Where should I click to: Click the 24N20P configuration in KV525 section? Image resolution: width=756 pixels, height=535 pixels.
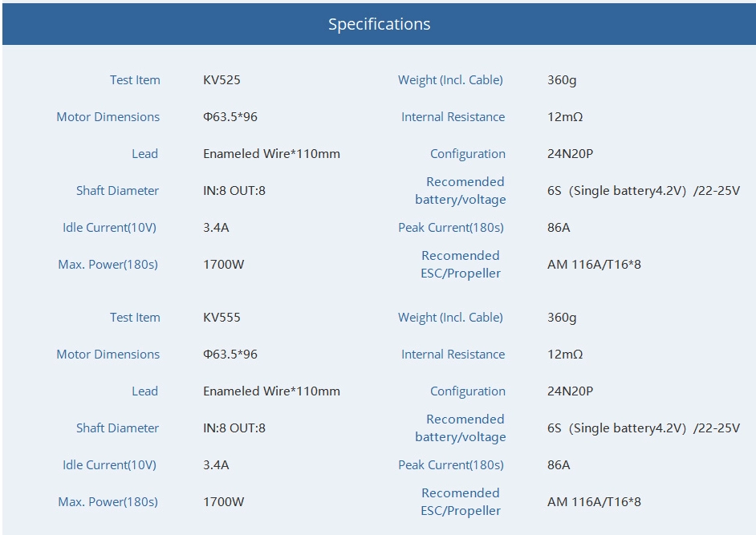coord(570,154)
